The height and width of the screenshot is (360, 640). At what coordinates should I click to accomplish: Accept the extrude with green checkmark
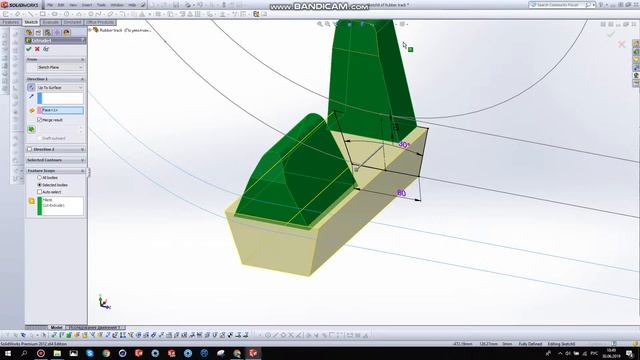29,49
